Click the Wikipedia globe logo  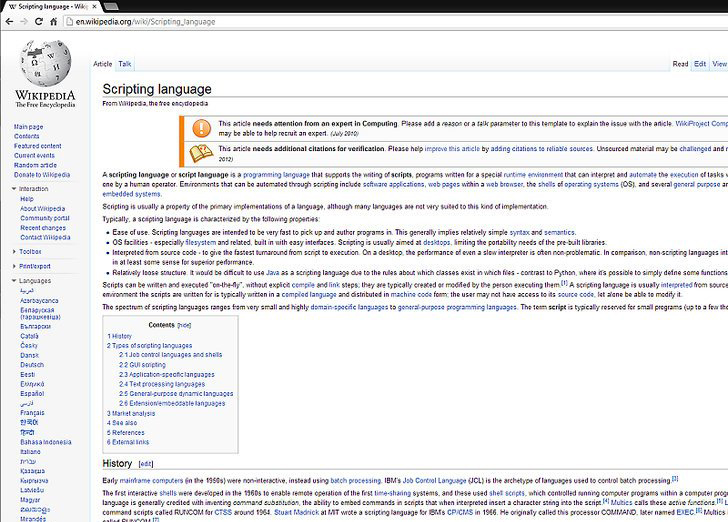[45, 64]
